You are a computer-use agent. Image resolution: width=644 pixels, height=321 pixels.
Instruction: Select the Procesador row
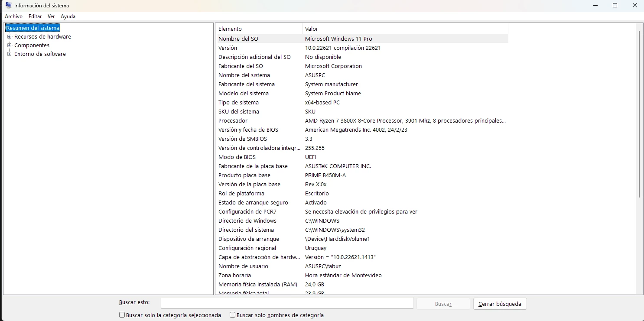point(362,120)
